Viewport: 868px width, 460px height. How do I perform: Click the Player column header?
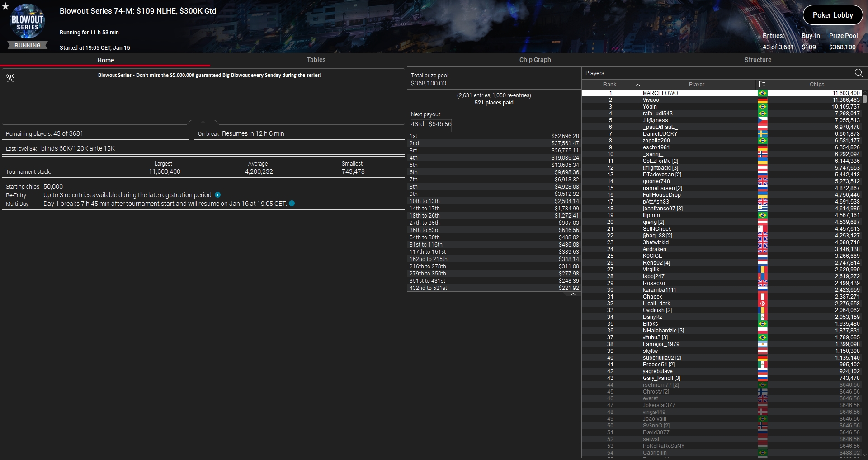tap(696, 85)
